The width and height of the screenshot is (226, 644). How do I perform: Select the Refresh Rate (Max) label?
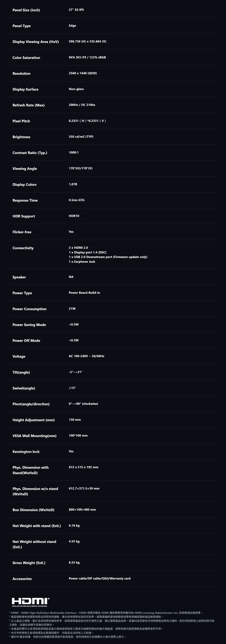coord(28,105)
